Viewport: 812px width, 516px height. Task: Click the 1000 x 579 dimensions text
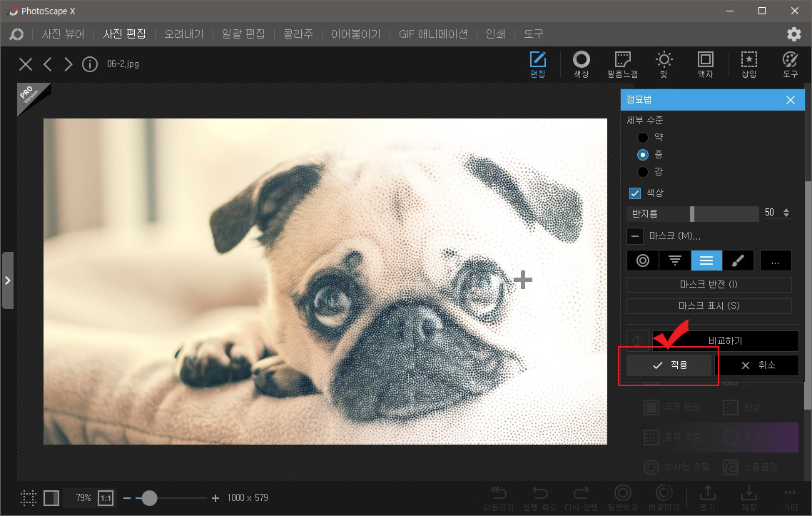pos(248,498)
